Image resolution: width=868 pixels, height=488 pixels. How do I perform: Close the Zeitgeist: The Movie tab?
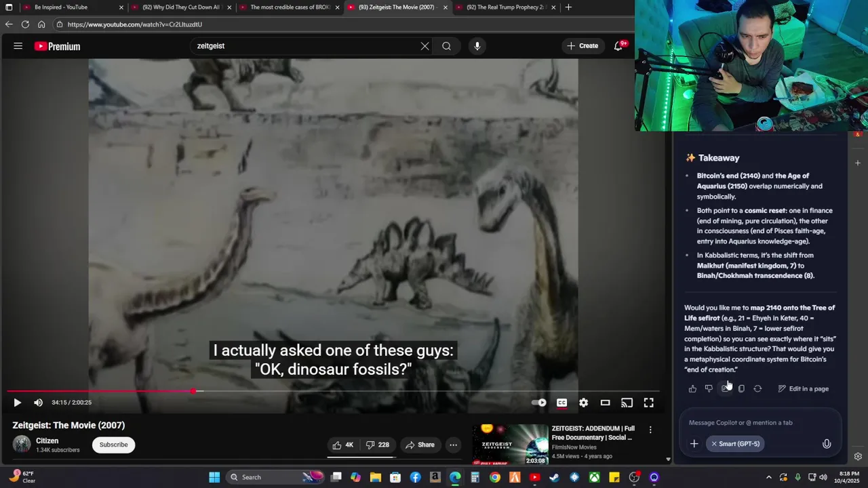click(x=446, y=7)
